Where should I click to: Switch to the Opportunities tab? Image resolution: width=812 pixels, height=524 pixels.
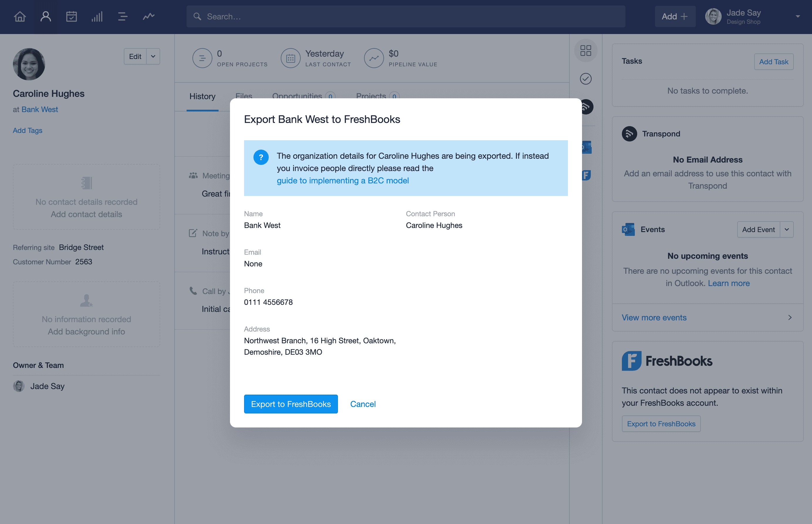point(298,96)
